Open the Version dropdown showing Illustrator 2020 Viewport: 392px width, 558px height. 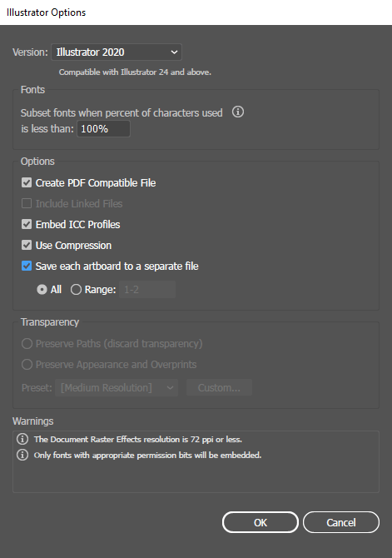click(117, 52)
